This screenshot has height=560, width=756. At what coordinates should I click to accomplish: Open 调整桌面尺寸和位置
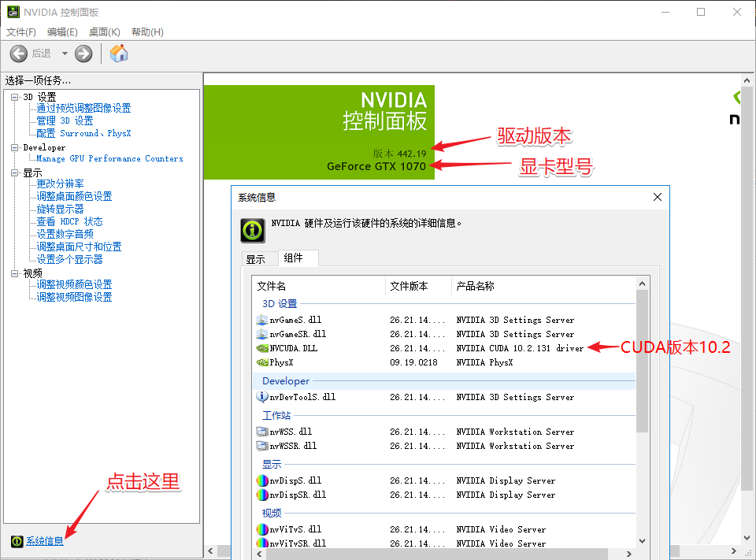click(x=79, y=247)
